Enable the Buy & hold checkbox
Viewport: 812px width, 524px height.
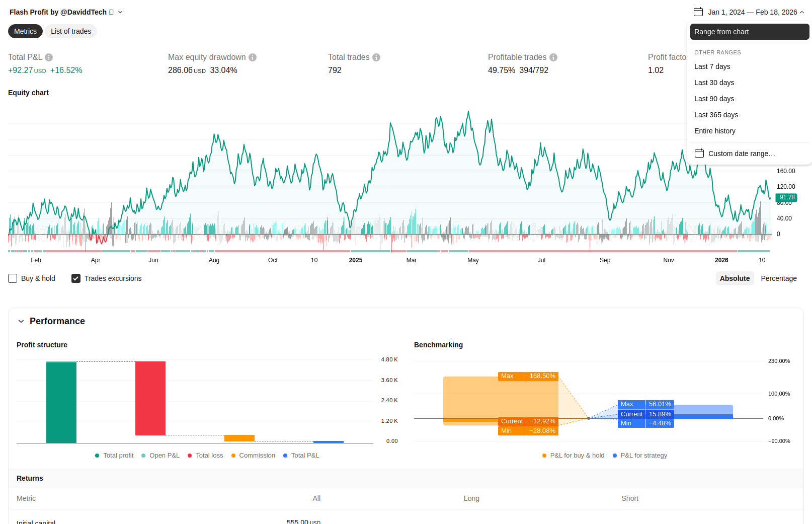click(13, 278)
